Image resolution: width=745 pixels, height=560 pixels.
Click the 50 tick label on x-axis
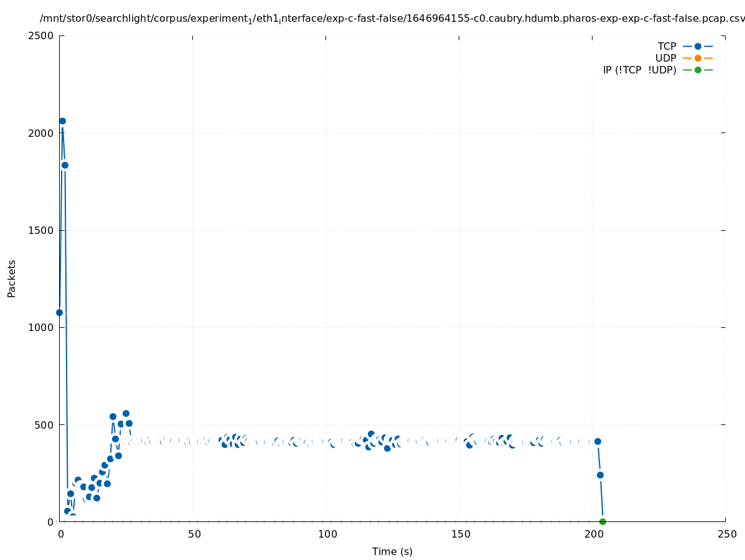click(194, 534)
